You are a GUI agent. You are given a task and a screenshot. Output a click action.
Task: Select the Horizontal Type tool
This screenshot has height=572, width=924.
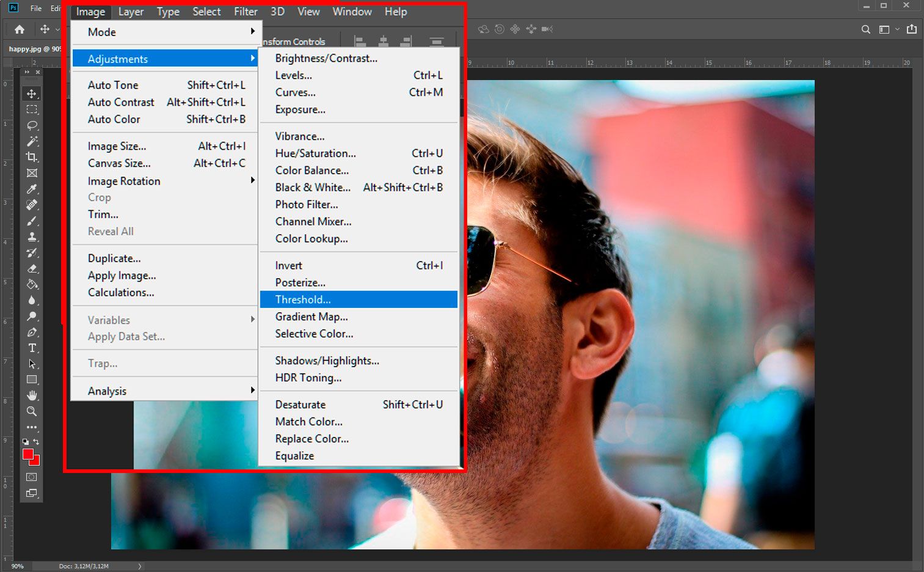point(32,348)
